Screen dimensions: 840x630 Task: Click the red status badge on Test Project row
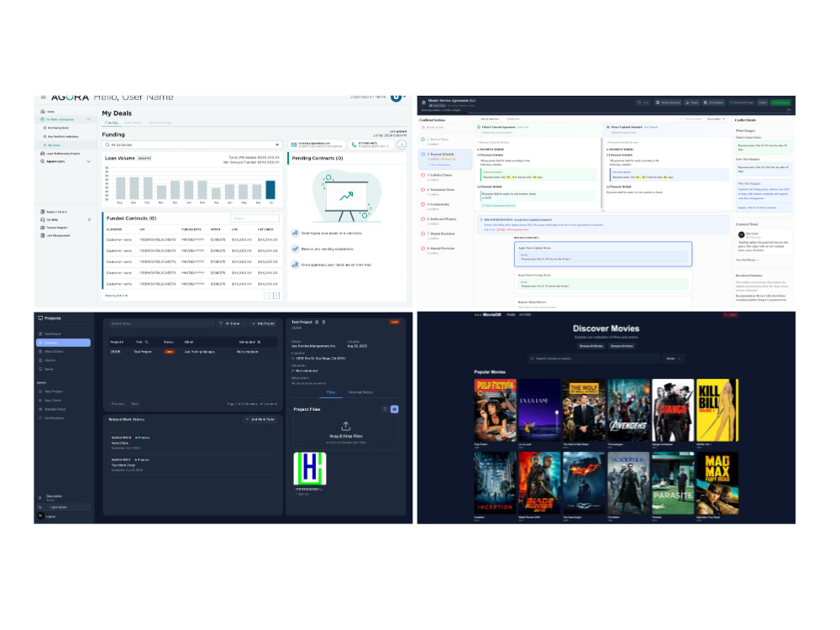point(170,352)
